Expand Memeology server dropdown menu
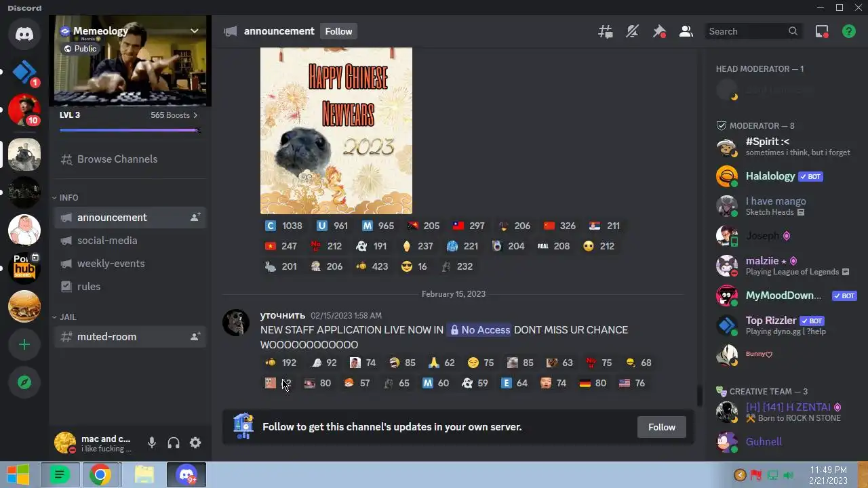 (x=194, y=30)
